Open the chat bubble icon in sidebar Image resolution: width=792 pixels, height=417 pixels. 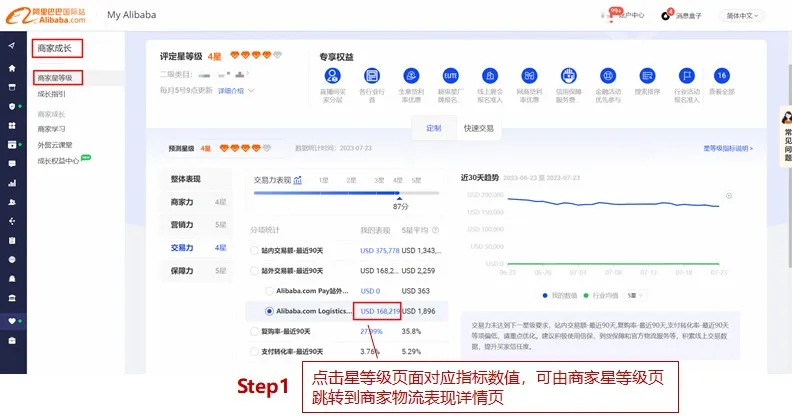[x=12, y=164]
